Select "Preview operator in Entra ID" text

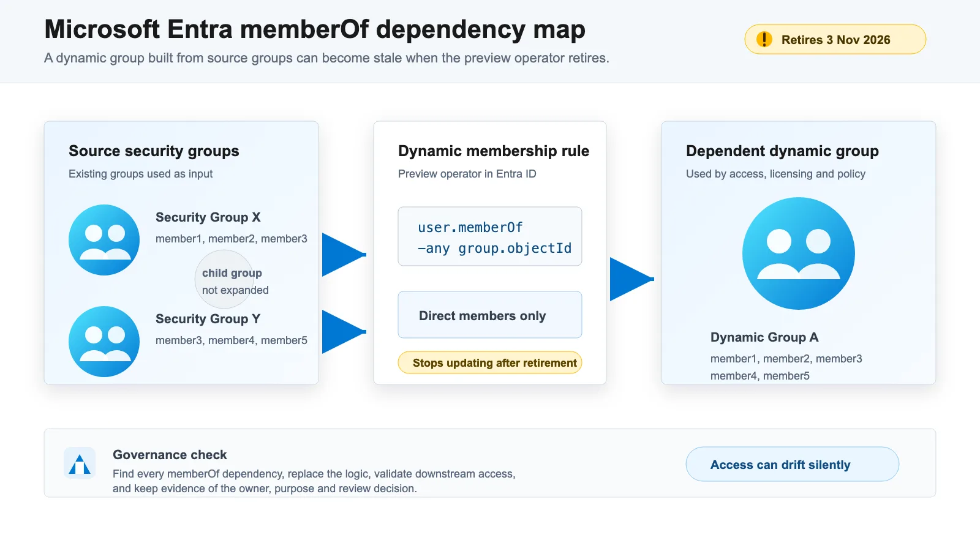click(x=467, y=174)
